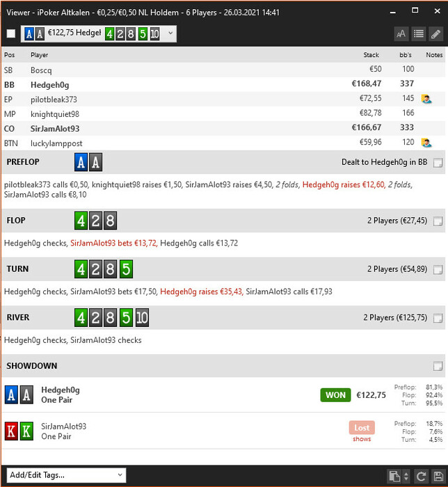Select player knightquiet98 in MP row
The height and width of the screenshot is (487, 448).
click(223, 113)
